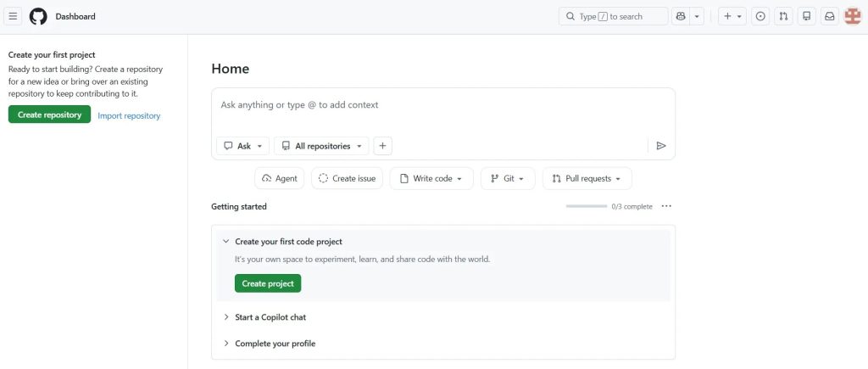
Task: Open the notifications inbox icon
Action: pos(829,16)
